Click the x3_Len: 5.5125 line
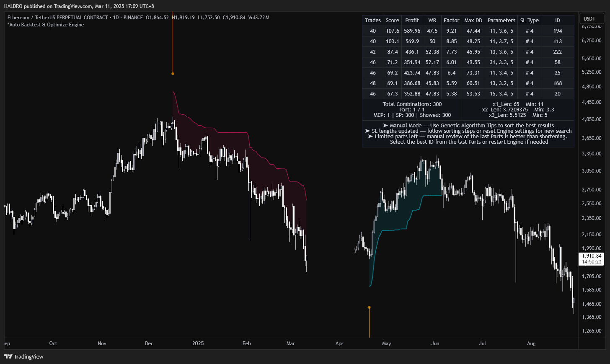The height and width of the screenshot is (364, 610). 518,115
